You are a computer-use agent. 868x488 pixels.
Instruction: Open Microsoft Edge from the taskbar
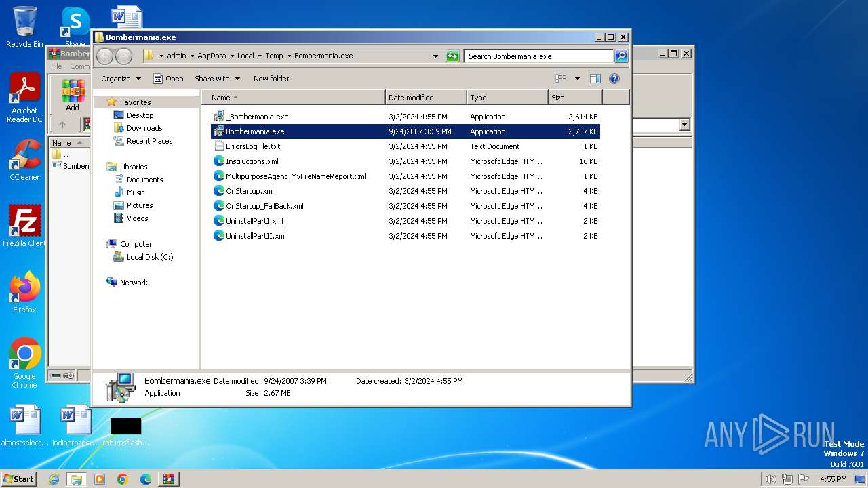click(x=146, y=479)
